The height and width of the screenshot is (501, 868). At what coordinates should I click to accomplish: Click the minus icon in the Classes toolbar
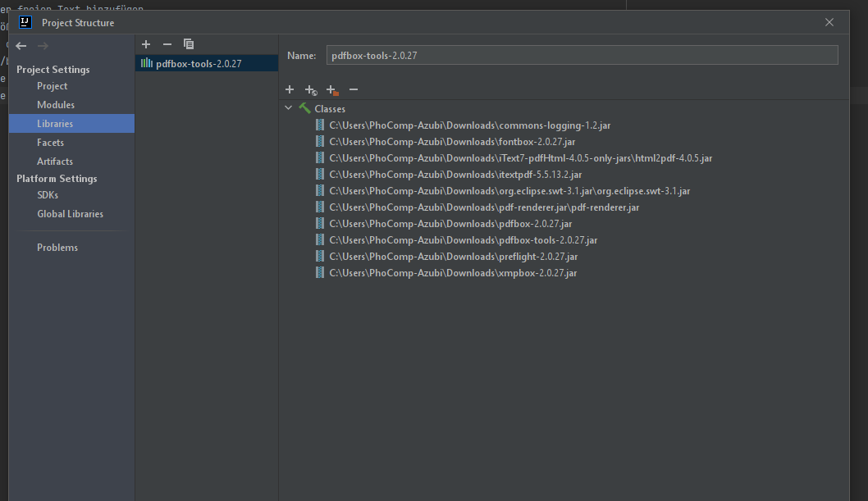coord(354,89)
